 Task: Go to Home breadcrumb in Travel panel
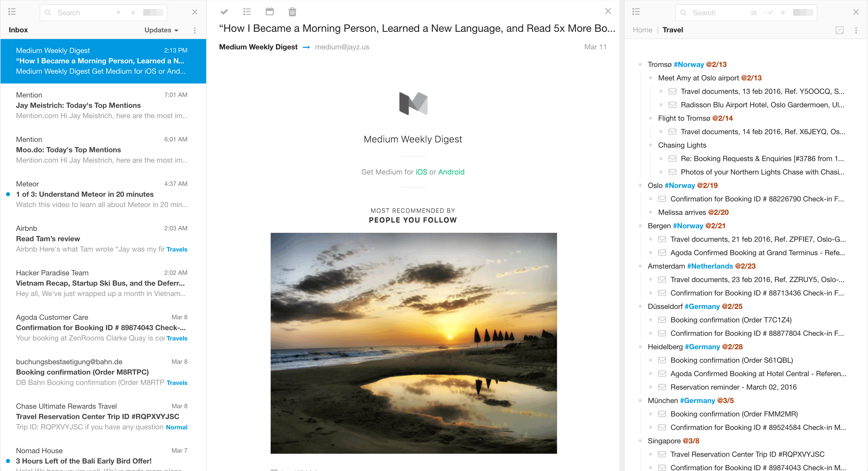click(x=642, y=30)
